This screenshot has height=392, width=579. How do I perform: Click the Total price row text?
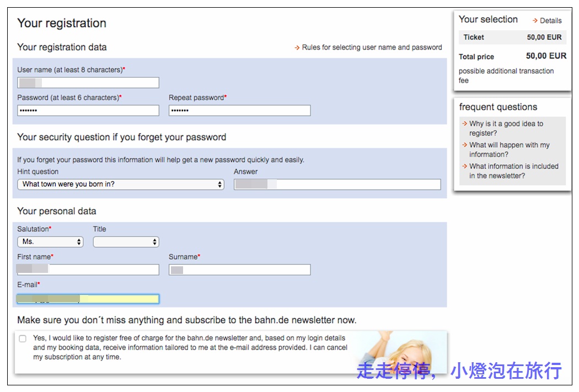512,56
